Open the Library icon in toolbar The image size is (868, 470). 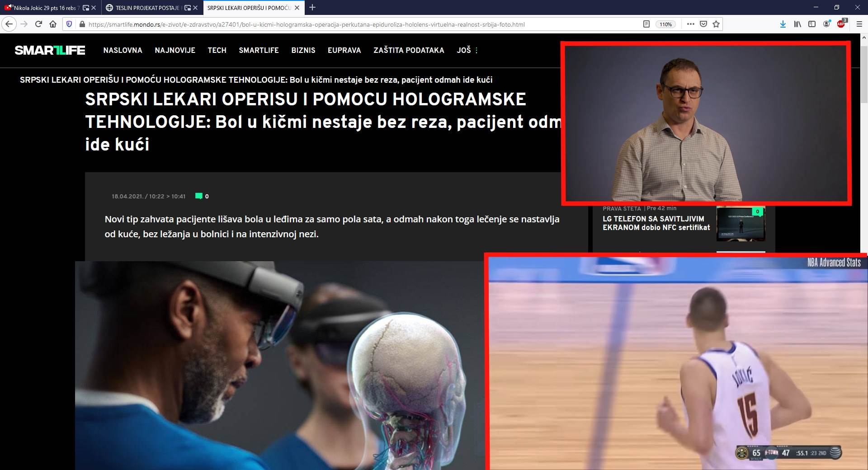coord(797,24)
